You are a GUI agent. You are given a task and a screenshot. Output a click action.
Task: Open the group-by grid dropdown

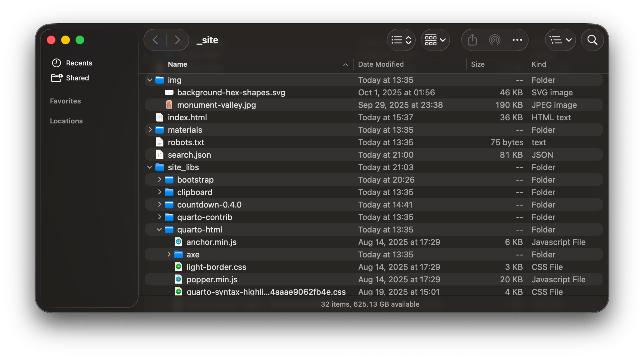tap(435, 40)
